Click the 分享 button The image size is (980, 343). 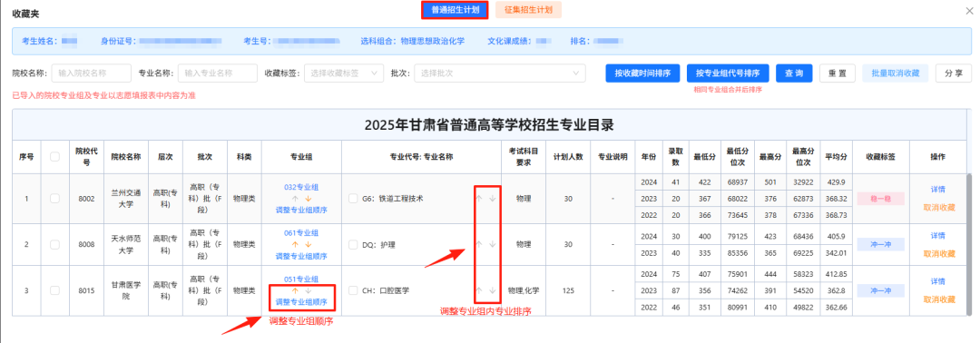(x=954, y=73)
